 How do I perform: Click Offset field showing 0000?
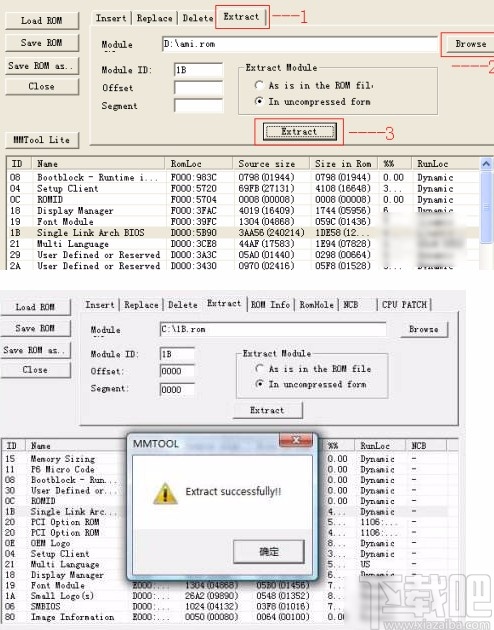click(x=177, y=371)
